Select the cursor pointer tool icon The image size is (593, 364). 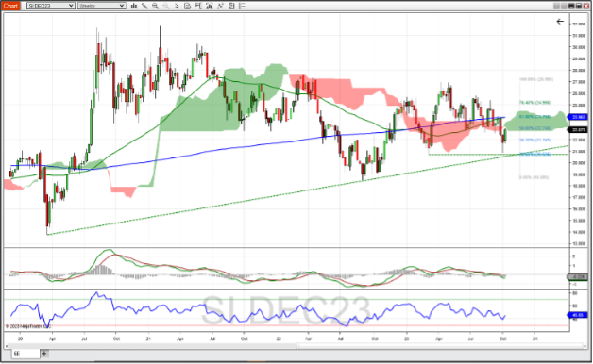[x=177, y=6]
